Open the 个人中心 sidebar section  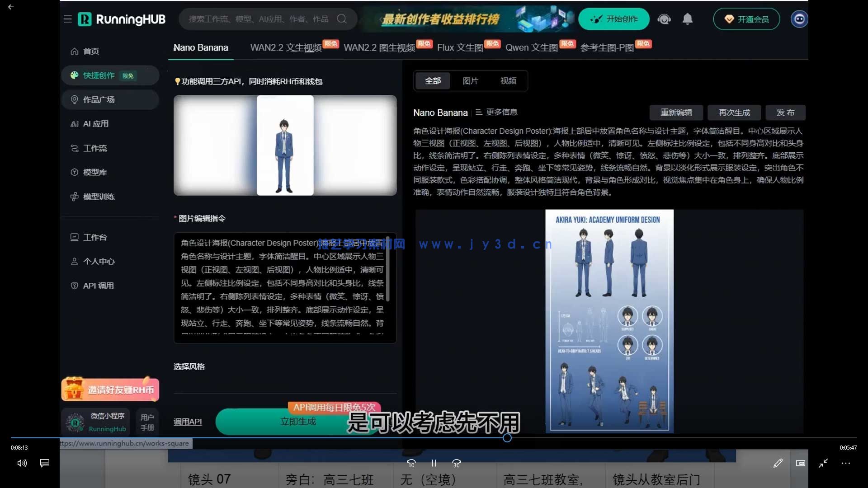(x=98, y=261)
